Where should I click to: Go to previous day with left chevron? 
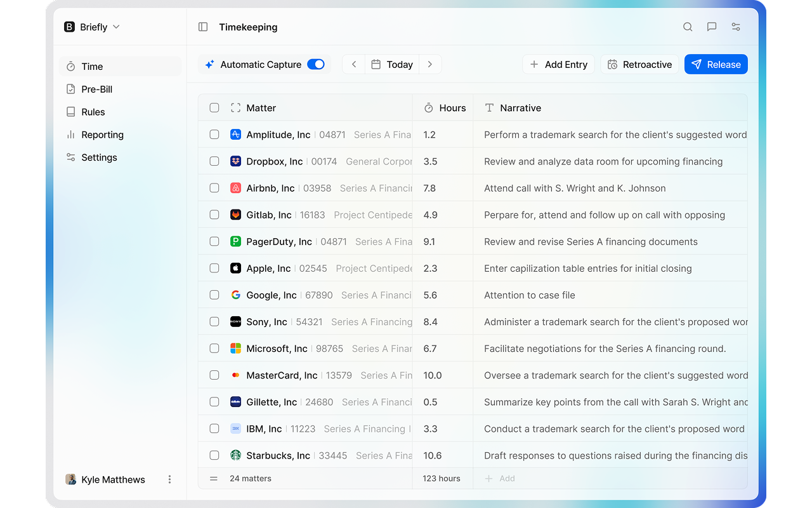click(x=353, y=64)
